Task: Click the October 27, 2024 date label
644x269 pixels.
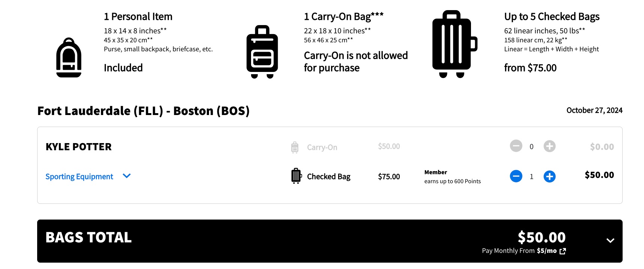Action: click(594, 110)
